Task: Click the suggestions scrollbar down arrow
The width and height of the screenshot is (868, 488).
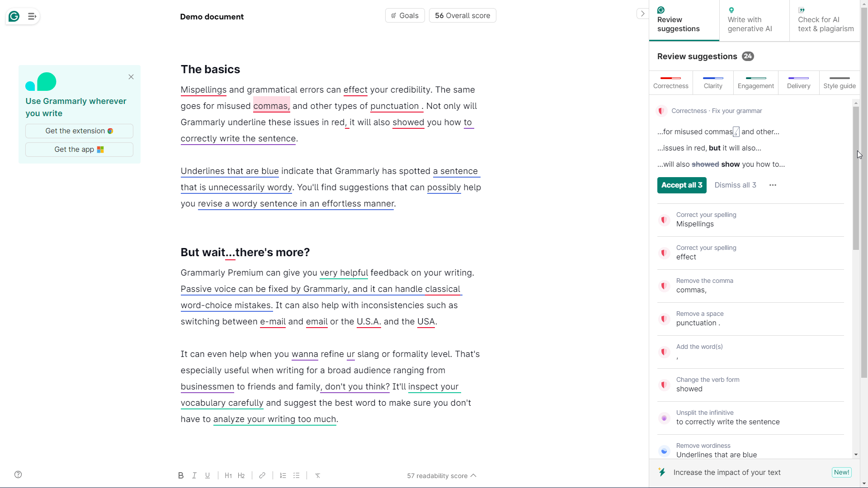Action: click(856, 455)
